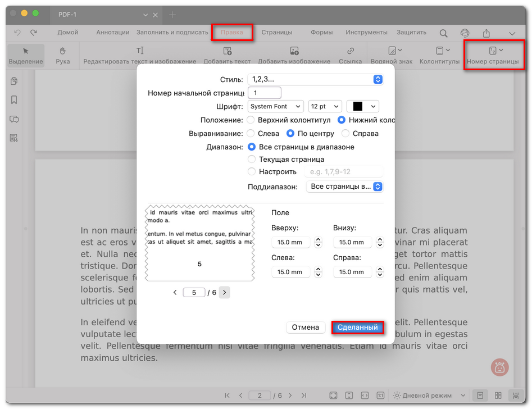The image size is (532, 409).
Task: Open the thumbnails panel in sidebar
Action: coord(14,81)
